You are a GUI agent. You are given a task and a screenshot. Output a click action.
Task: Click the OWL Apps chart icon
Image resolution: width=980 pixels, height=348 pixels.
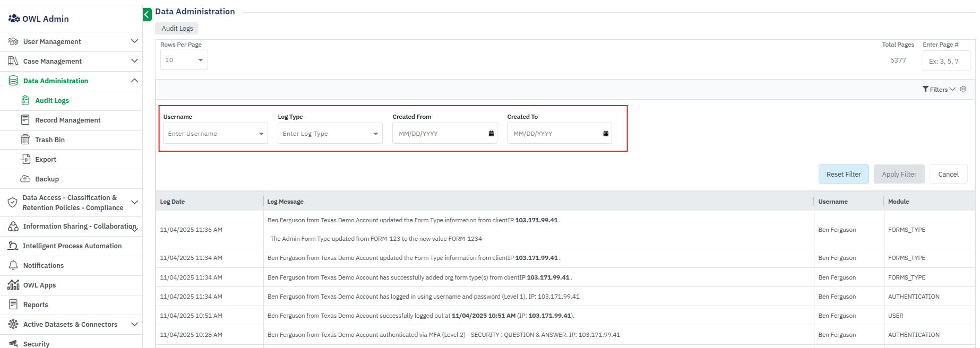pyautogui.click(x=13, y=285)
